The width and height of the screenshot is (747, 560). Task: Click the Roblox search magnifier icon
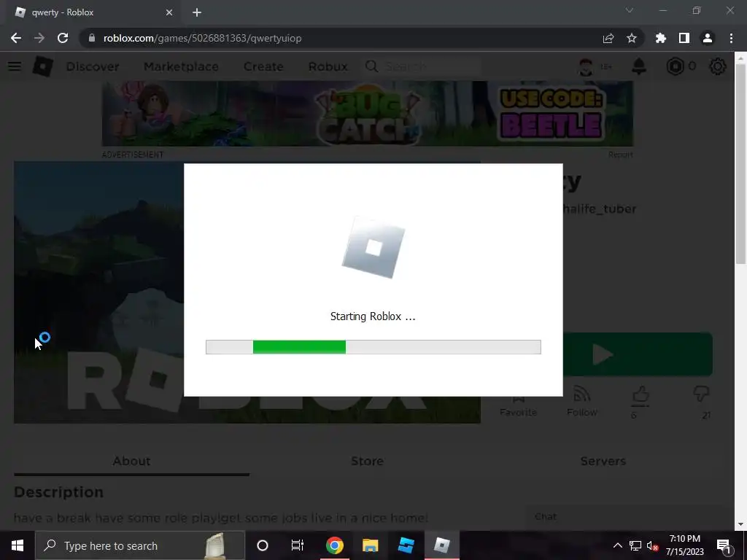(371, 66)
